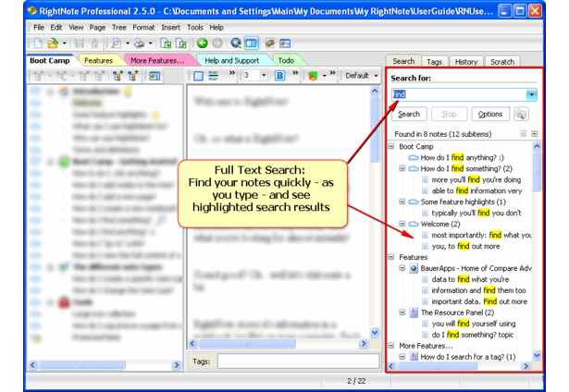This screenshot has height=392, width=569.
Task: Collapse 'How do I find something? (2)' node
Action: point(402,168)
